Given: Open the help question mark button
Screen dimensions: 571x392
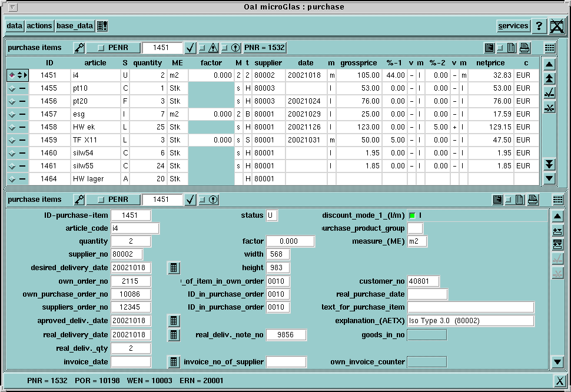Looking at the screenshot, I should (539, 26).
